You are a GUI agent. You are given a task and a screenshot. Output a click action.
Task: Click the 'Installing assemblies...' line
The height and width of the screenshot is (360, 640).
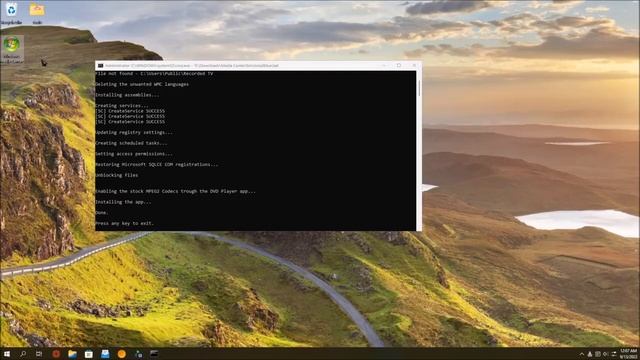(x=127, y=95)
